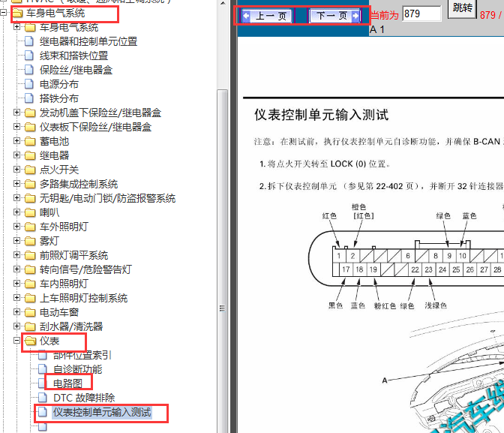Collapse the 车身电气系统 top-level folder

click(x=4, y=13)
